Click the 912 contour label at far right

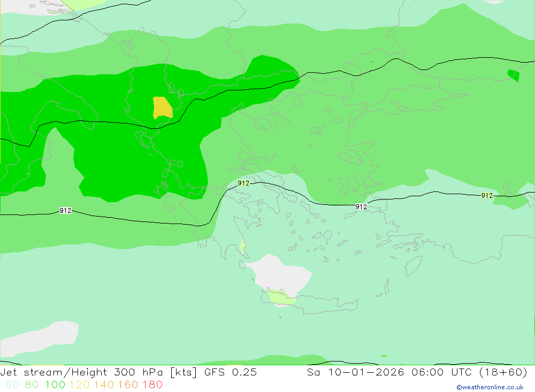pyautogui.click(x=487, y=196)
